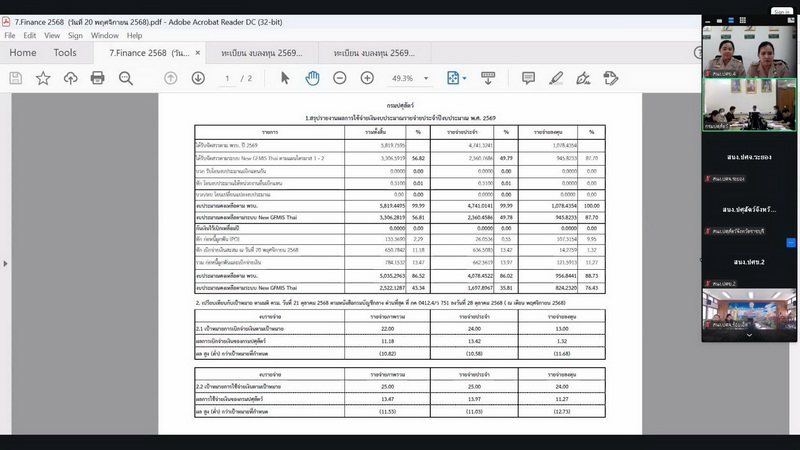Viewport: 800px width, 450px height.
Task: Open the 49.3% zoom level dropdown
Action: coord(410,78)
